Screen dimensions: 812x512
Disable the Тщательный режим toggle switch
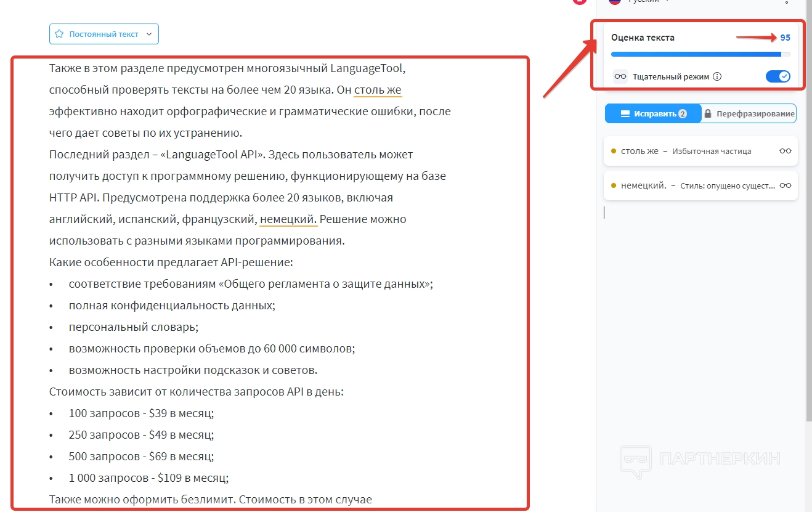(777, 77)
